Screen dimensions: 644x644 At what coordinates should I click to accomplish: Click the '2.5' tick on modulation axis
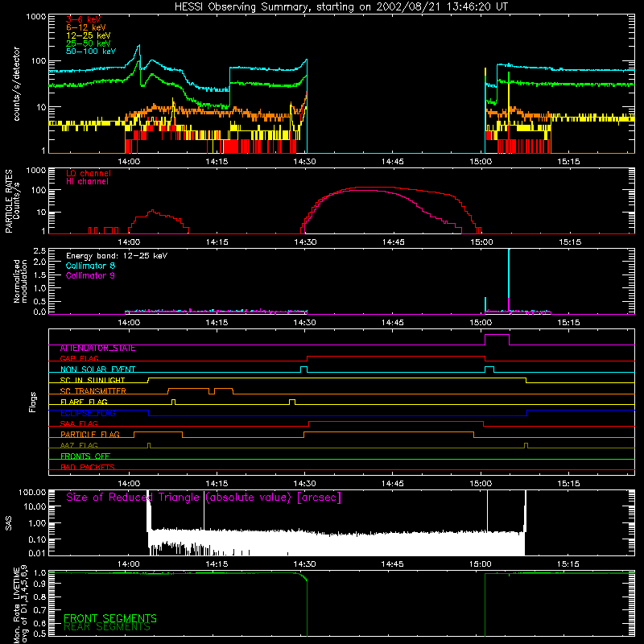pyautogui.click(x=39, y=251)
